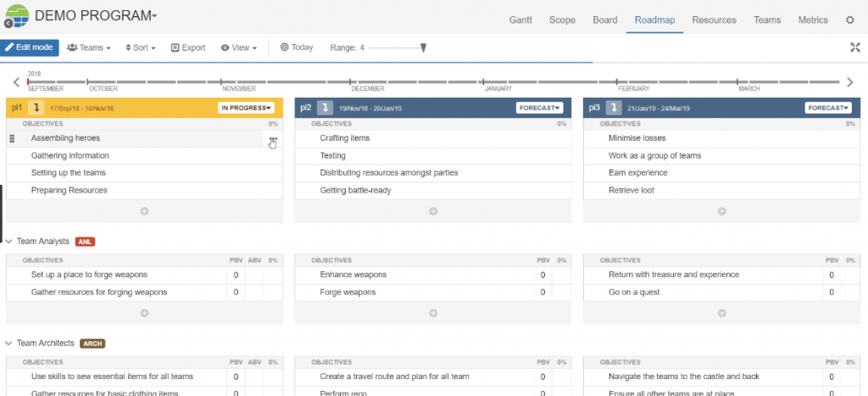
Task: Open the Teams filter dropdown
Action: point(89,47)
